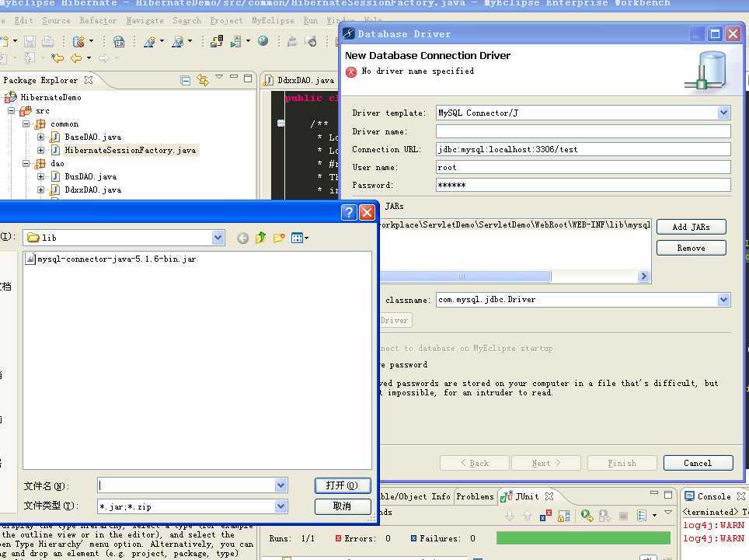The image size is (749, 560).
Task: Click the run server icon
Action: point(236,41)
